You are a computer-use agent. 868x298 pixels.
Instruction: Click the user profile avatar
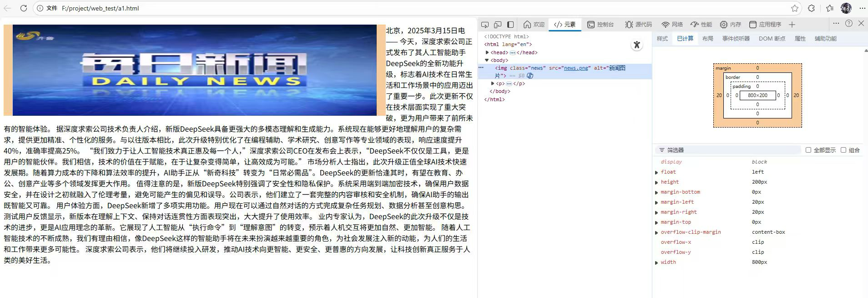pyautogui.click(x=846, y=8)
